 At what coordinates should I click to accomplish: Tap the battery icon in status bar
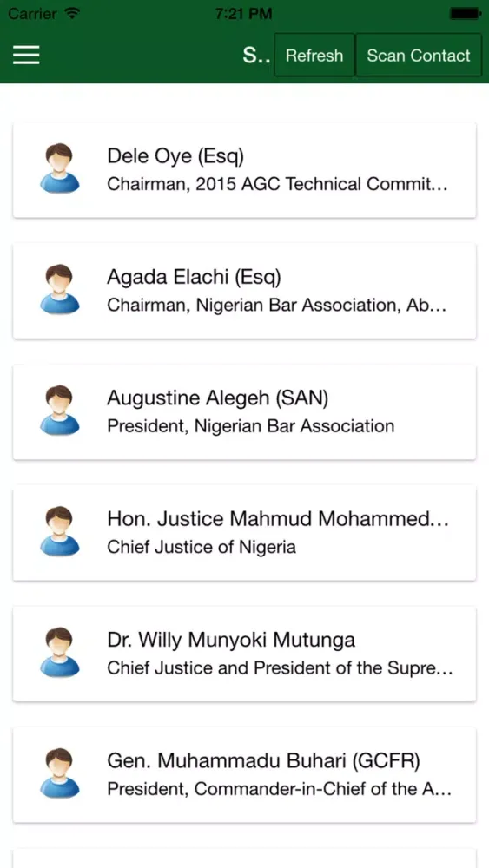coord(466,13)
